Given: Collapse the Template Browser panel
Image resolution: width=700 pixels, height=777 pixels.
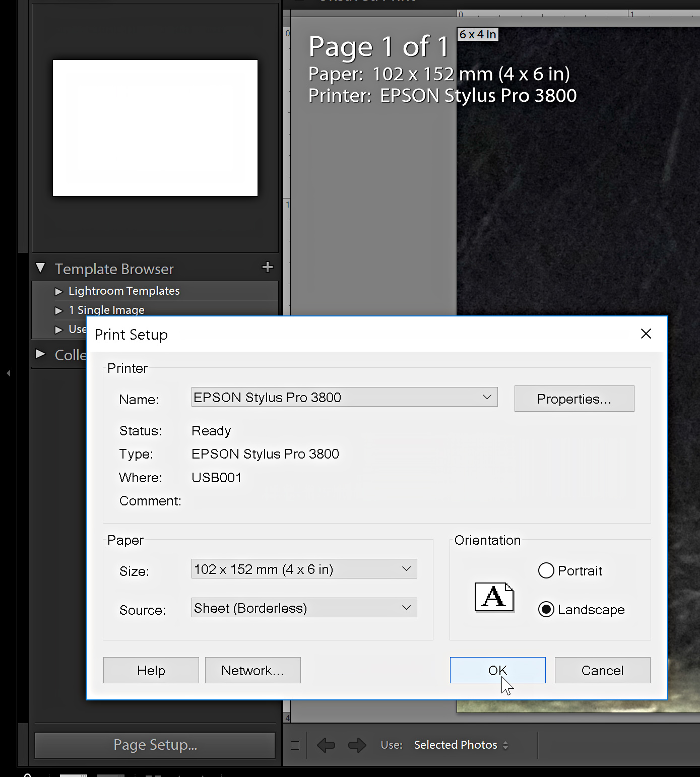Looking at the screenshot, I should [x=40, y=268].
